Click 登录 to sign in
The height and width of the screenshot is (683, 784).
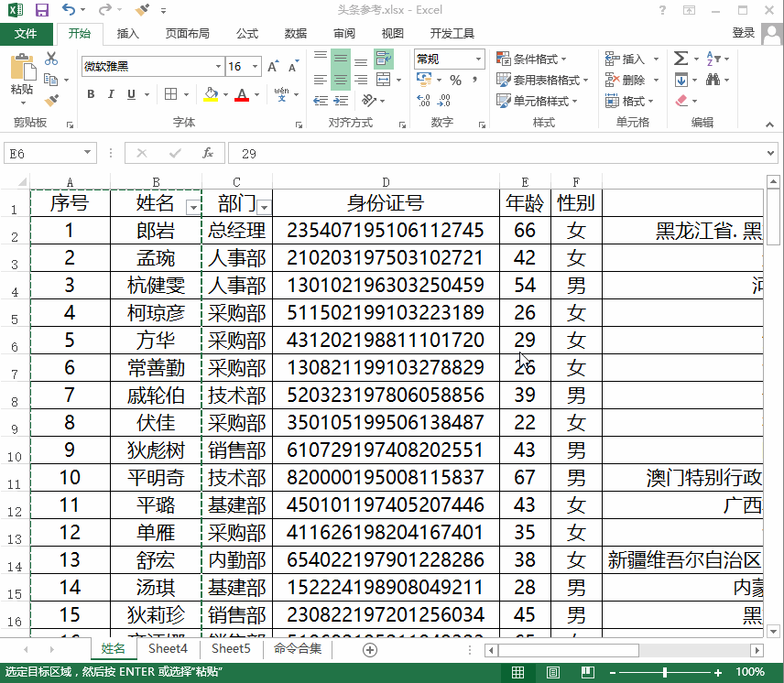(x=743, y=33)
